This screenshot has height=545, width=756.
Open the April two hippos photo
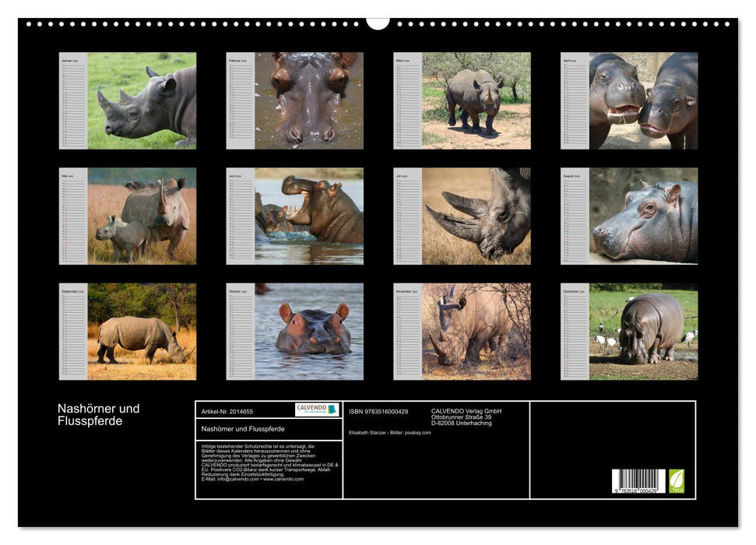click(643, 100)
